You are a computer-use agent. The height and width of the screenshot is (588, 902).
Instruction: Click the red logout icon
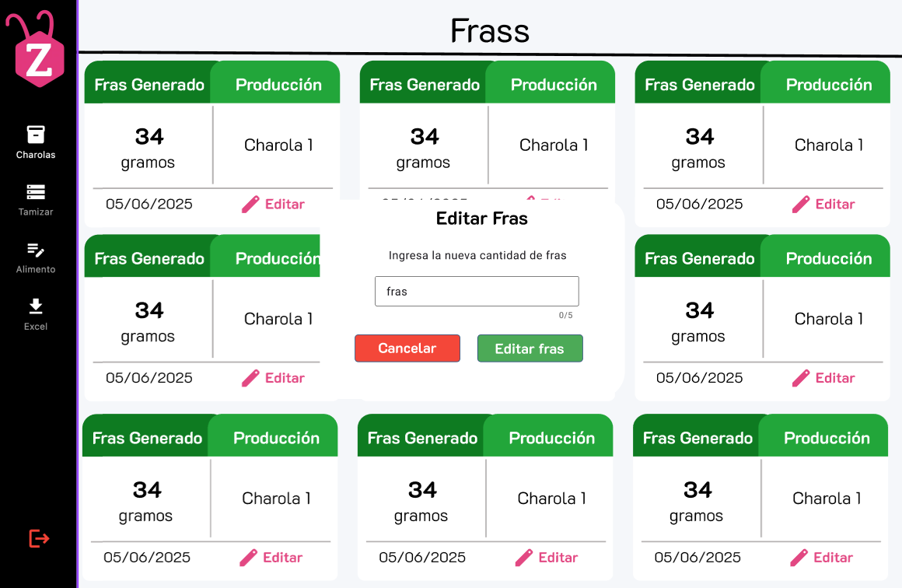click(39, 538)
